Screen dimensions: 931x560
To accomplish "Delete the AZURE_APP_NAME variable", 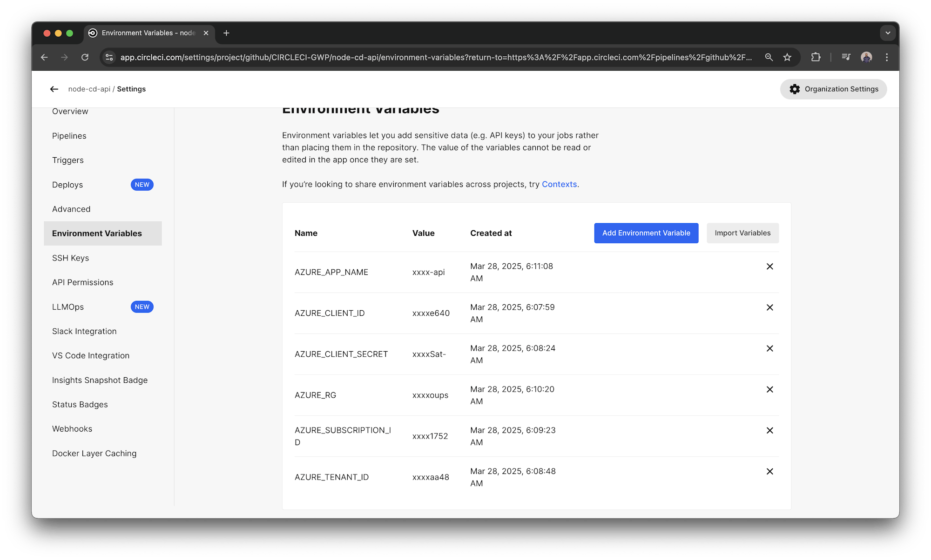I will point(770,266).
